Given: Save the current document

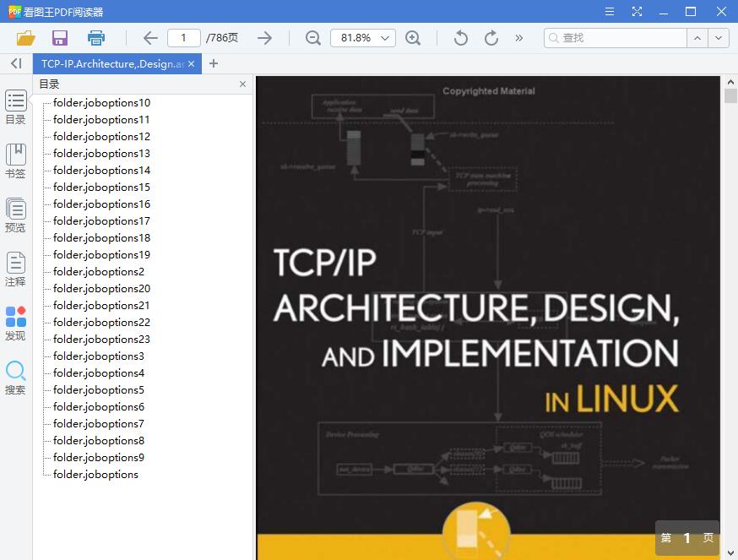Looking at the screenshot, I should 59,37.
